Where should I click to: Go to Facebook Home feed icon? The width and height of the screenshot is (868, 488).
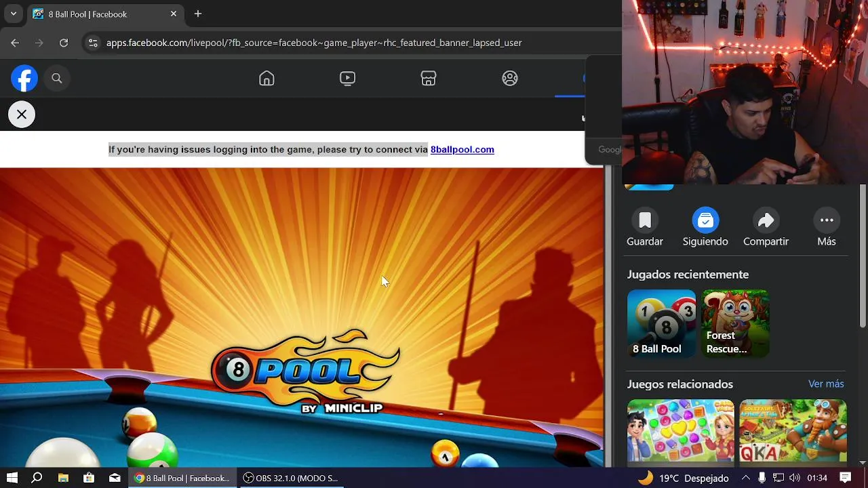[267, 79]
